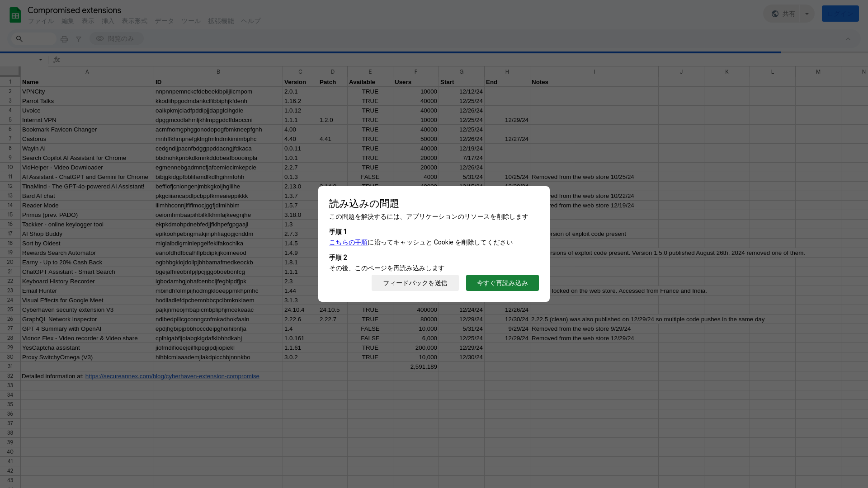
Task: Click the print icon
Action: 64,39
